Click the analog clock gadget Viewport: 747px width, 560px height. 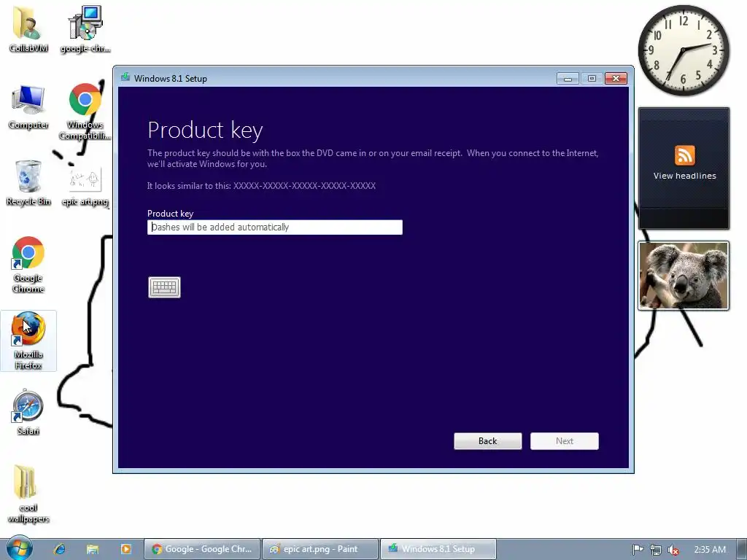(684, 50)
